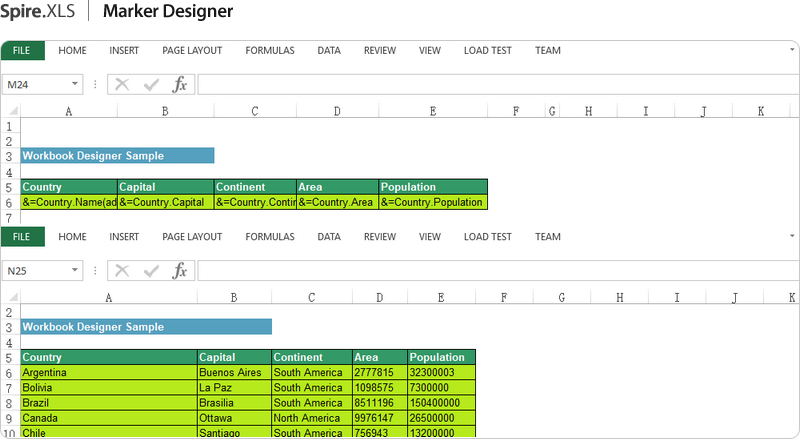Open the dropdown arrow of the M24 name box

tap(75, 85)
